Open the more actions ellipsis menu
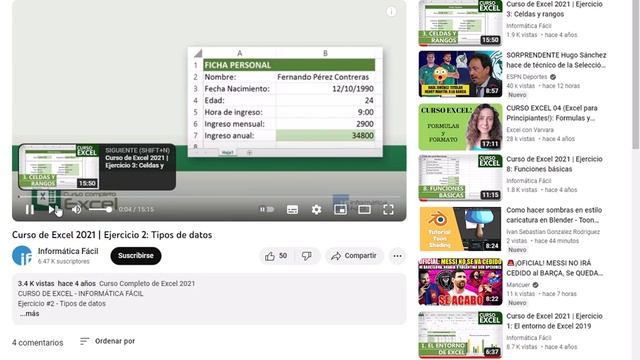 397,256
